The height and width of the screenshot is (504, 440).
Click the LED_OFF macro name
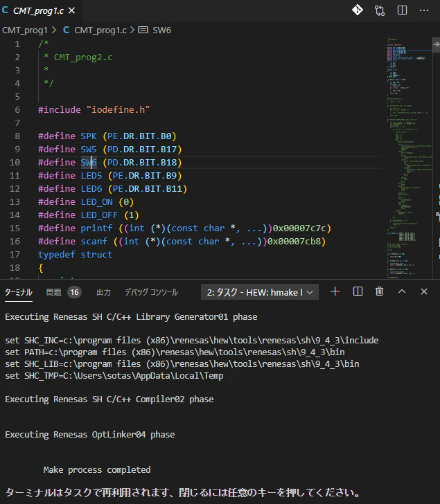pyautogui.click(x=99, y=215)
